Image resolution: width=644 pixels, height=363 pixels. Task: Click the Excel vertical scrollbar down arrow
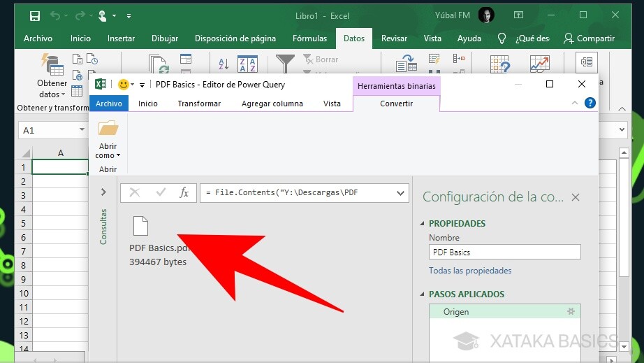click(x=624, y=346)
